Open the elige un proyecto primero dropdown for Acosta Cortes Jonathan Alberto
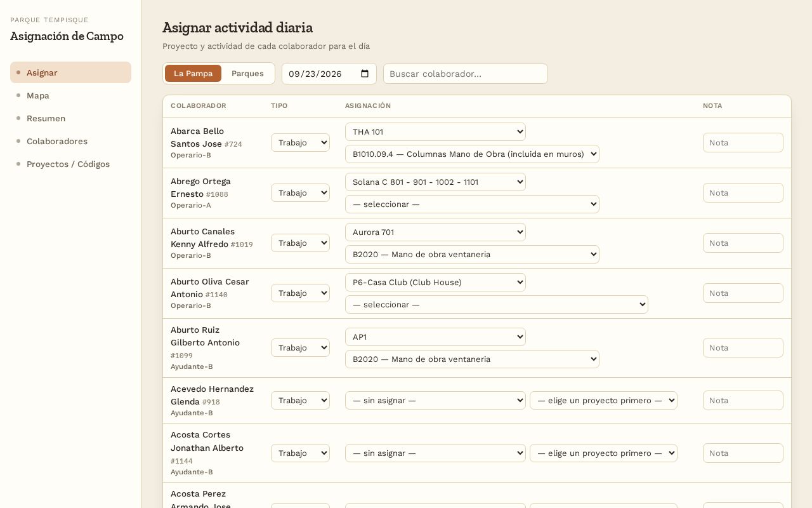The width and height of the screenshot is (812, 508). [603, 453]
